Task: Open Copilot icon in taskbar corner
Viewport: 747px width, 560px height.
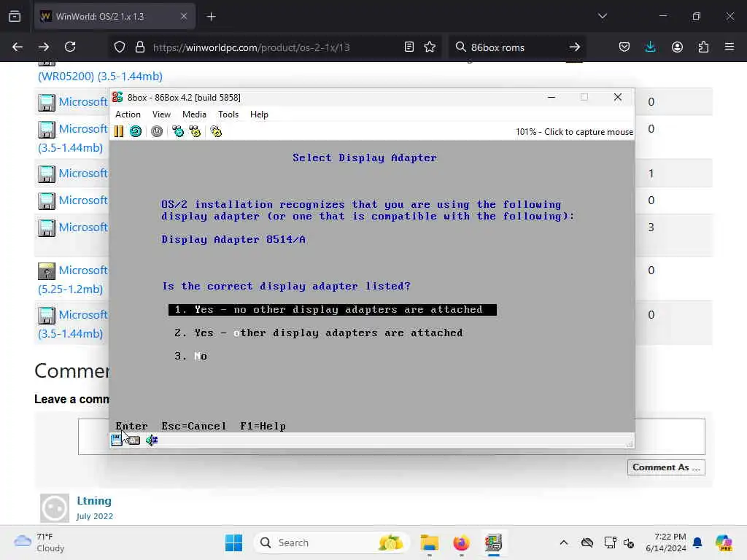Action: [x=724, y=542]
